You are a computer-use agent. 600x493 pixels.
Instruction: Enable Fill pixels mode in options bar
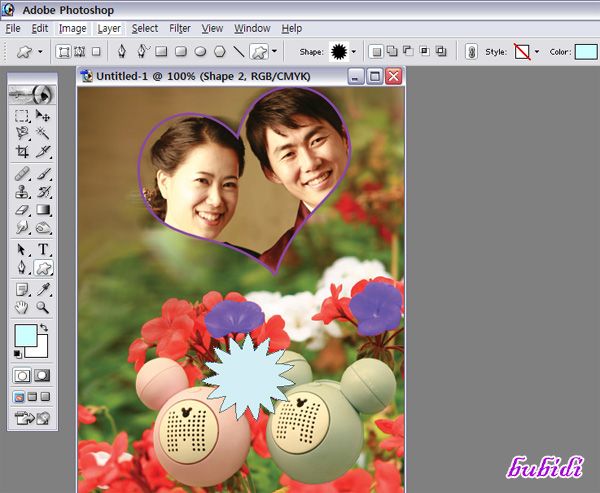coord(96,52)
